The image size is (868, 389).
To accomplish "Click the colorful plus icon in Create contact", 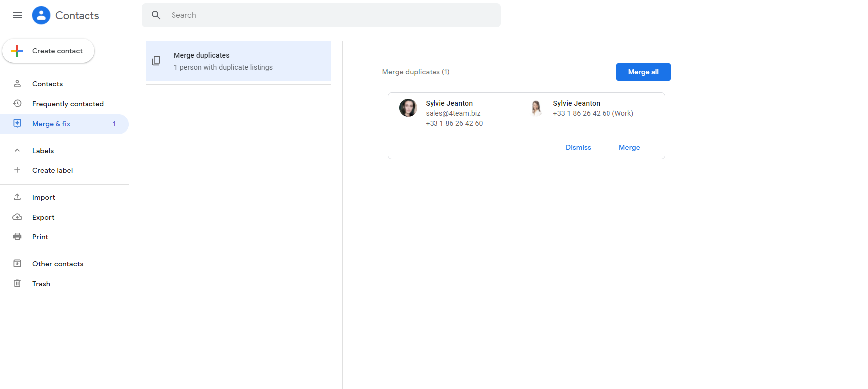I will click(17, 51).
